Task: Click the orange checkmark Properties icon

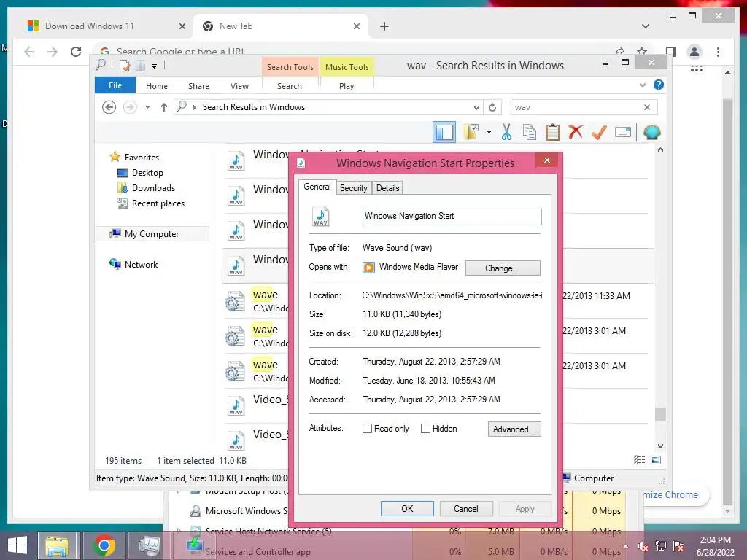Action: pyautogui.click(x=599, y=132)
